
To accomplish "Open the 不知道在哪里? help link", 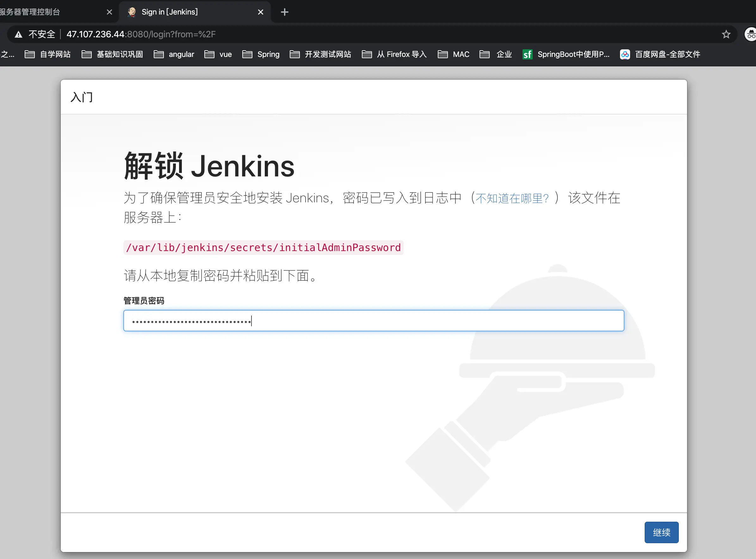I will click(511, 198).
